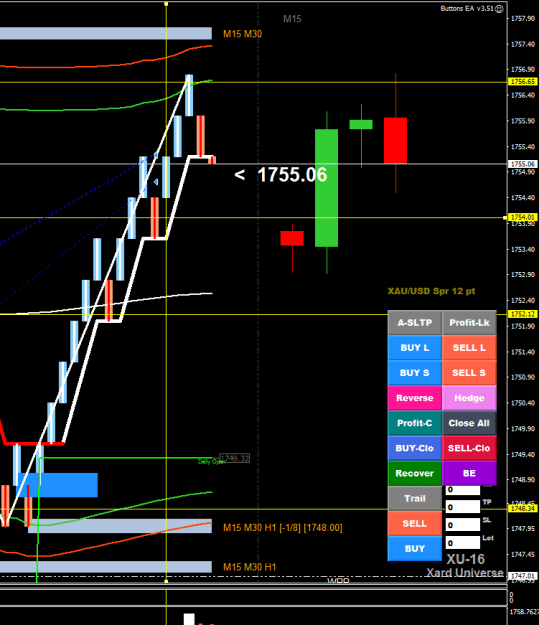
Task: Click the Hedge button
Action: coord(469,398)
